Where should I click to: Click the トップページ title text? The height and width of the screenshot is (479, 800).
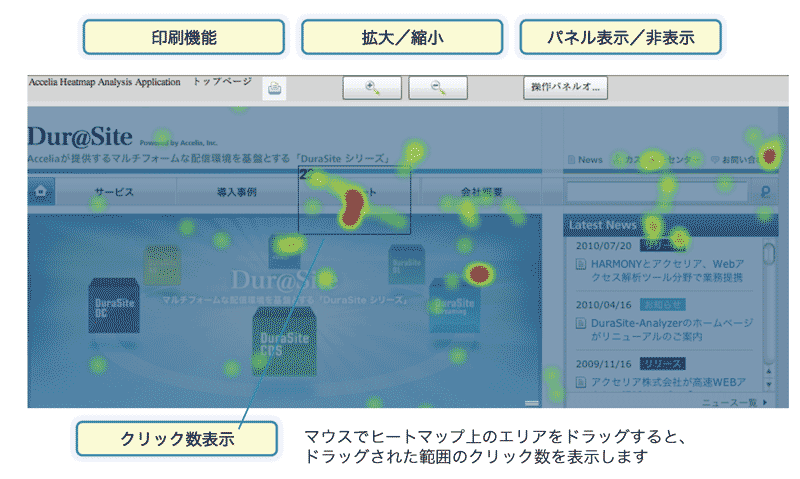pyautogui.click(x=222, y=82)
